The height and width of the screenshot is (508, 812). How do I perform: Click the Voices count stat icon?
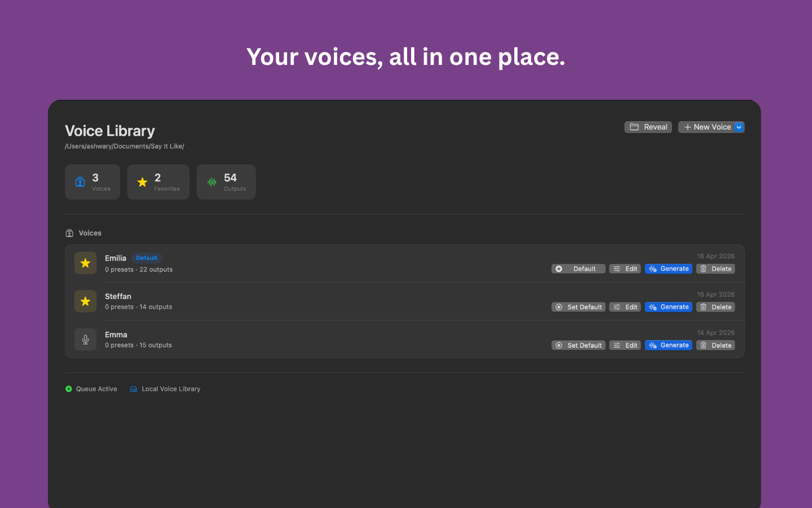(80, 182)
